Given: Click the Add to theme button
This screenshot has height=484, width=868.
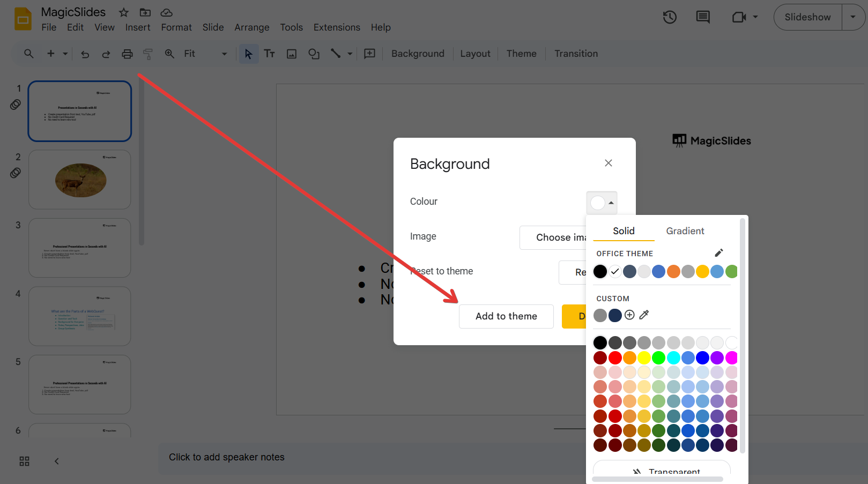Looking at the screenshot, I should coord(506,316).
